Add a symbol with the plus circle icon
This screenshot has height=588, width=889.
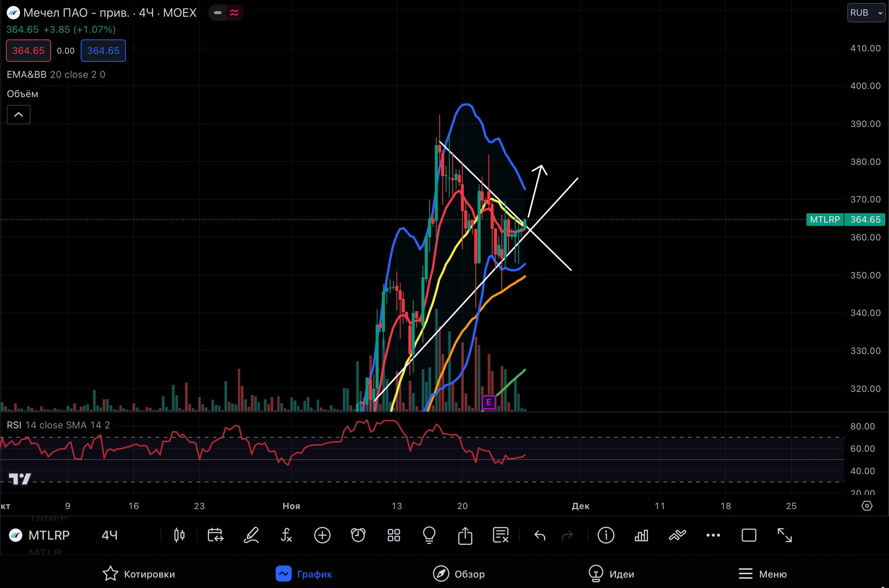pyautogui.click(x=322, y=535)
